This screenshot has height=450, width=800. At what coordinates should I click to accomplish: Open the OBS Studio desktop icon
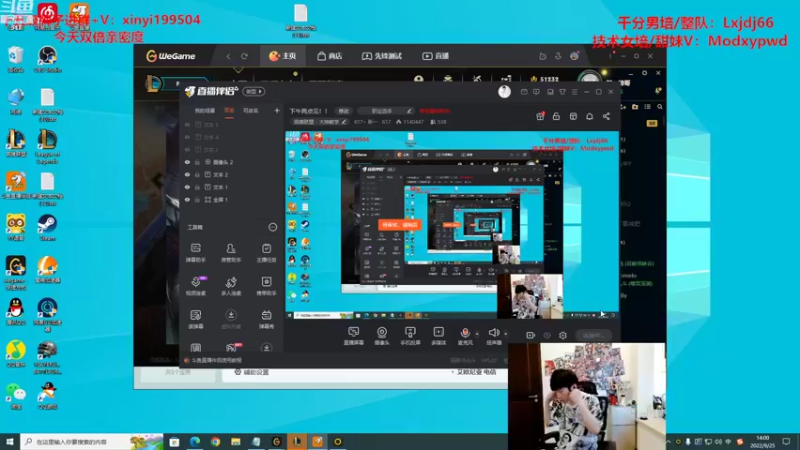47,60
